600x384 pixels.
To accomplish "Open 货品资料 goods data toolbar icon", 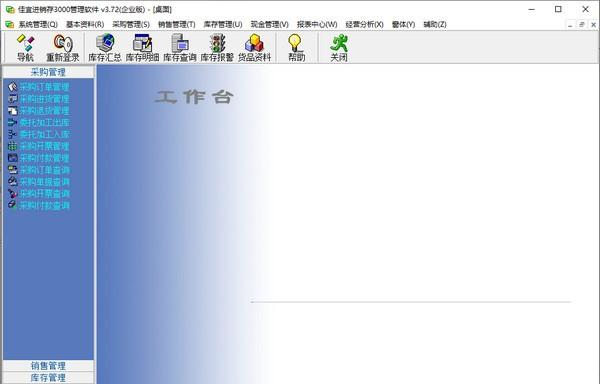I will click(254, 48).
